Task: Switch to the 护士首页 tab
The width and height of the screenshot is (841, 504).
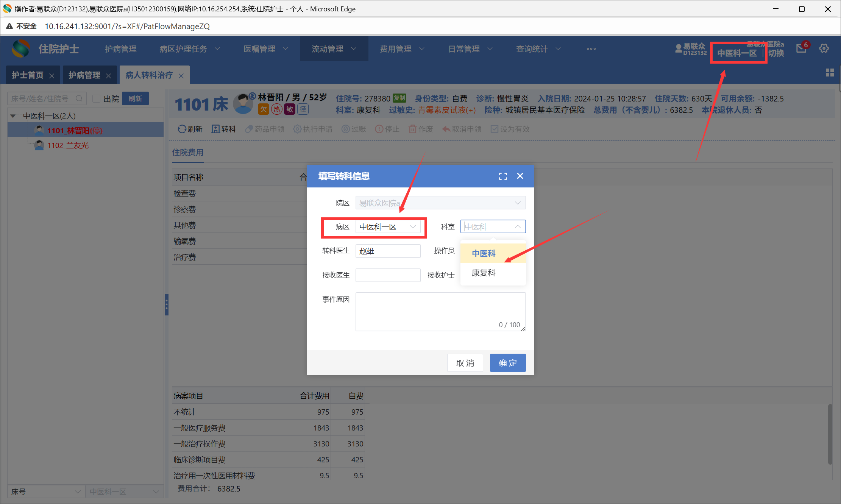Action: pos(28,75)
